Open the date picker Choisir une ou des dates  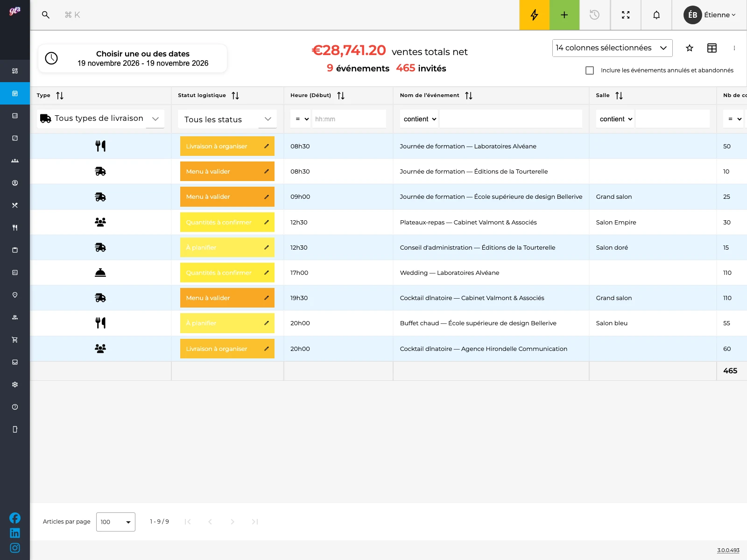tap(133, 58)
